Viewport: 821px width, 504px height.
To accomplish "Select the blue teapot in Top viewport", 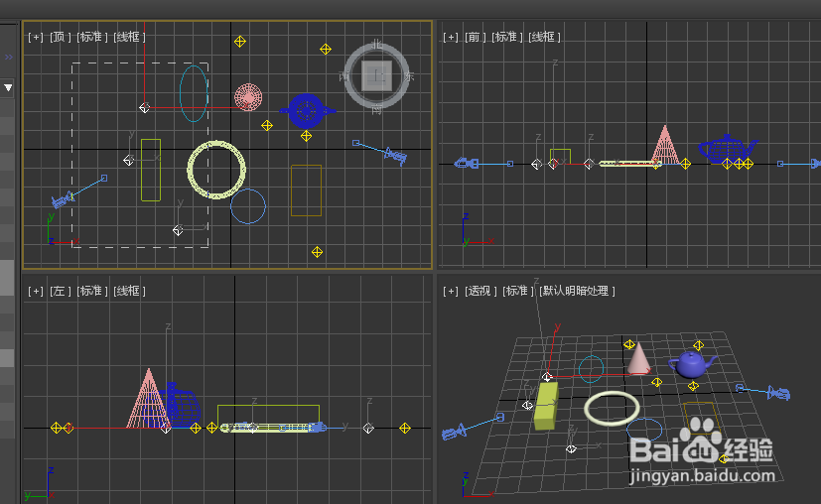I will coord(307,110).
